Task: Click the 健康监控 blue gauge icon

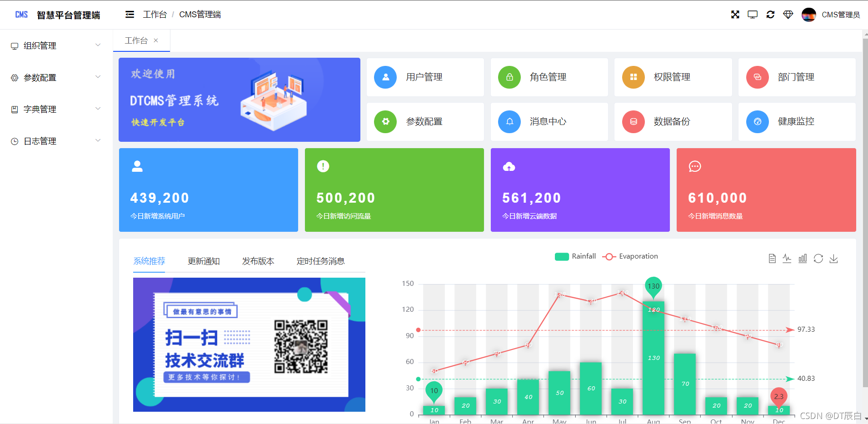Action: 758,122
